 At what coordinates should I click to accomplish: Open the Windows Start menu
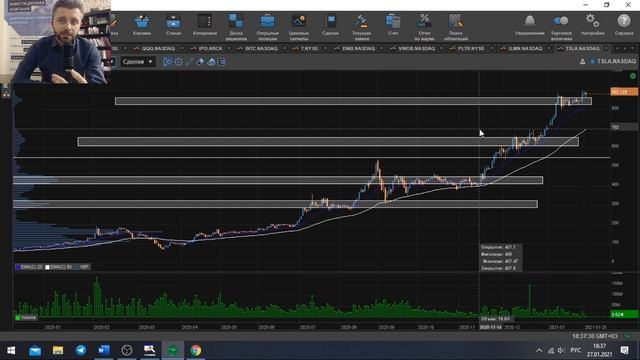tap(11, 350)
